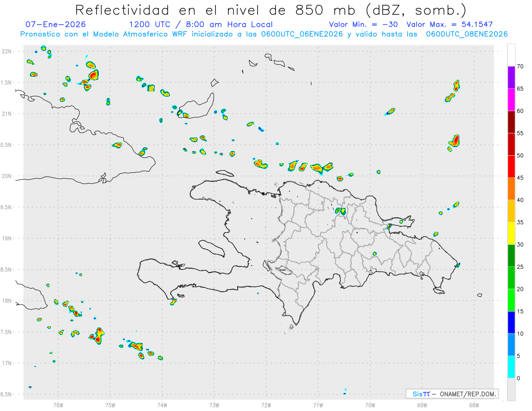Screen dimensions: 532x411
Task: Click the "71W" longitude label
Action: (x=318, y=405)
